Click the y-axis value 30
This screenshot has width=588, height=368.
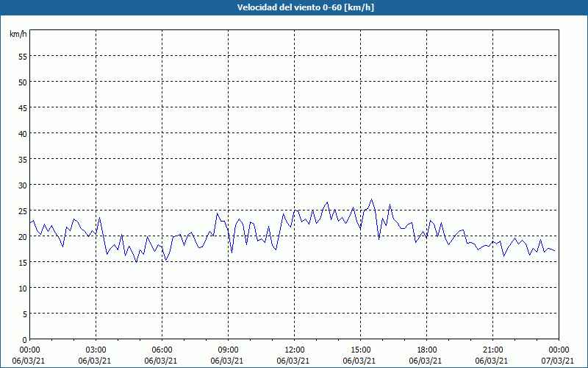[x=23, y=185]
